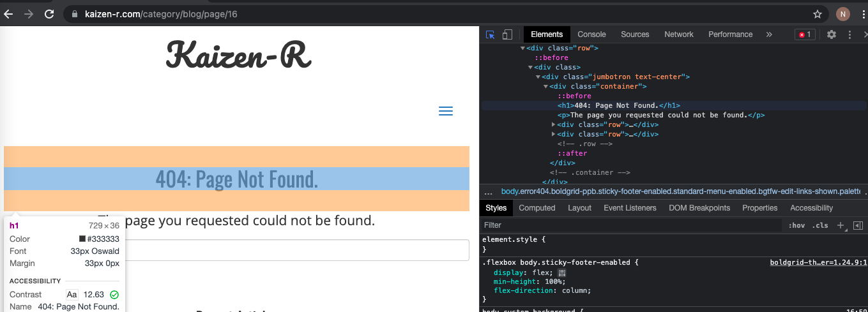This screenshot has width=868, height=312.
Task: Toggle the .cls element classes panel
Action: pos(819,225)
